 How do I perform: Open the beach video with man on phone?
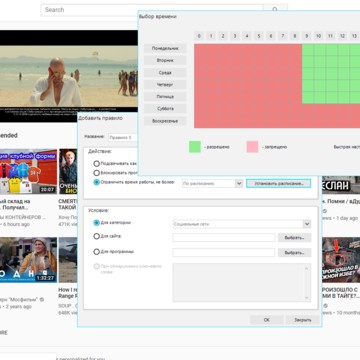click(69, 76)
